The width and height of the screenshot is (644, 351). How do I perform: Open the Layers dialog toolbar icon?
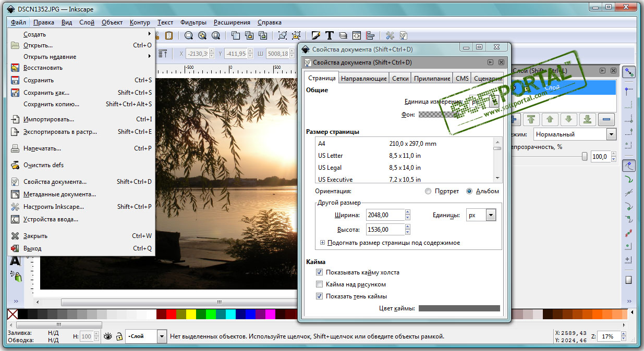(x=343, y=35)
